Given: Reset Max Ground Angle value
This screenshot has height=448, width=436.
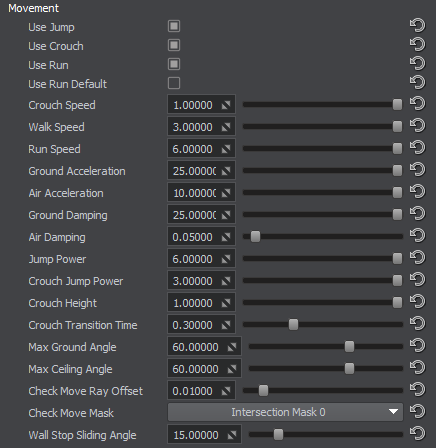Looking at the screenshot, I should [x=417, y=345].
